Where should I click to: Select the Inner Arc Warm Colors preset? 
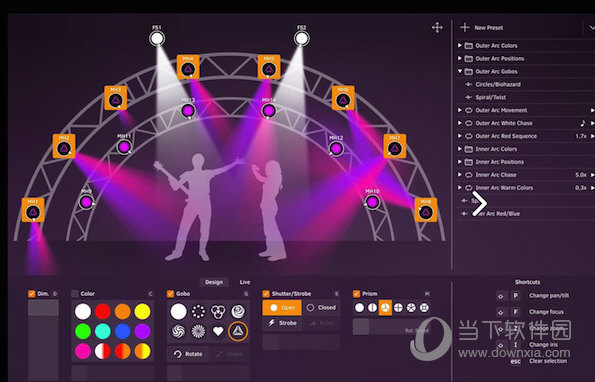526,187
